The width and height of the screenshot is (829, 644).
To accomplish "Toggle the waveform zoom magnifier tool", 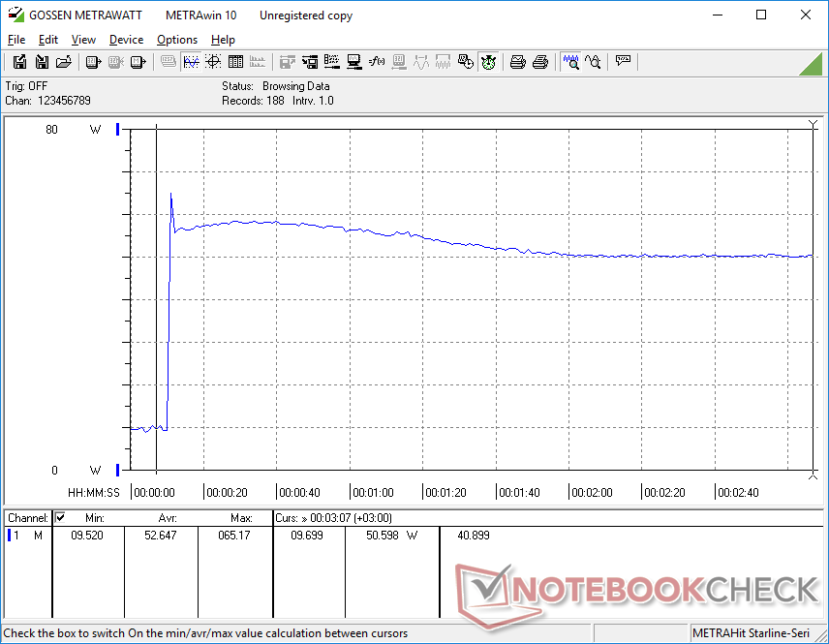I will click(570, 62).
